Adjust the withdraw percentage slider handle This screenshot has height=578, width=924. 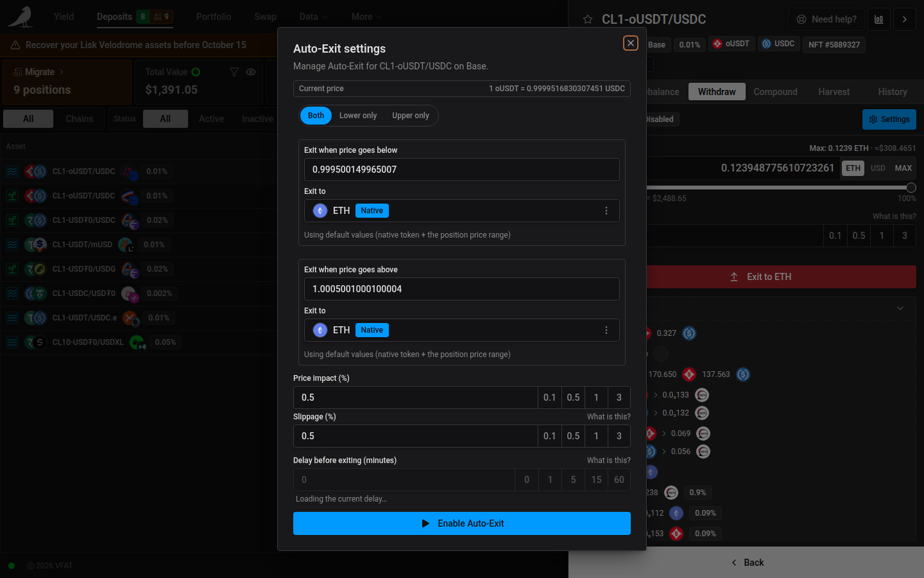point(911,188)
